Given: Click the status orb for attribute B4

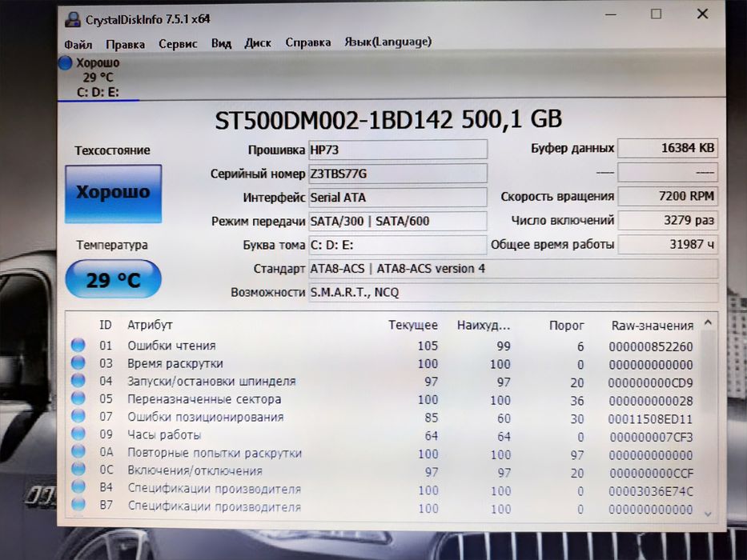Looking at the screenshot, I should [78, 486].
